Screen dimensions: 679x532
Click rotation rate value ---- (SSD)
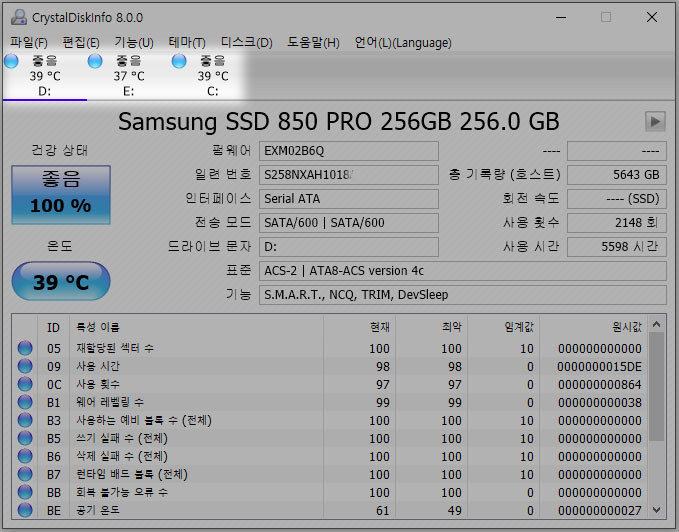617,199
